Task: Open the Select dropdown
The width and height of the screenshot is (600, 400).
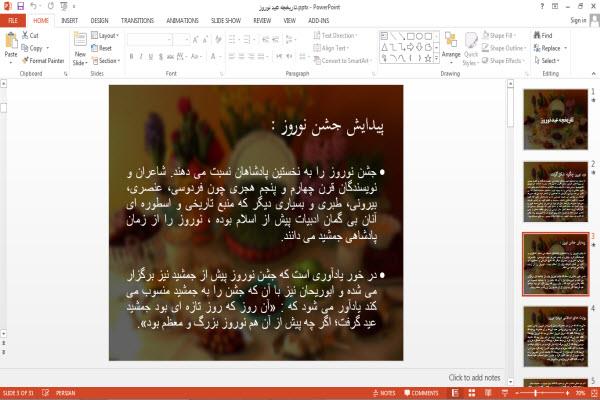Action: pos(547,60)
